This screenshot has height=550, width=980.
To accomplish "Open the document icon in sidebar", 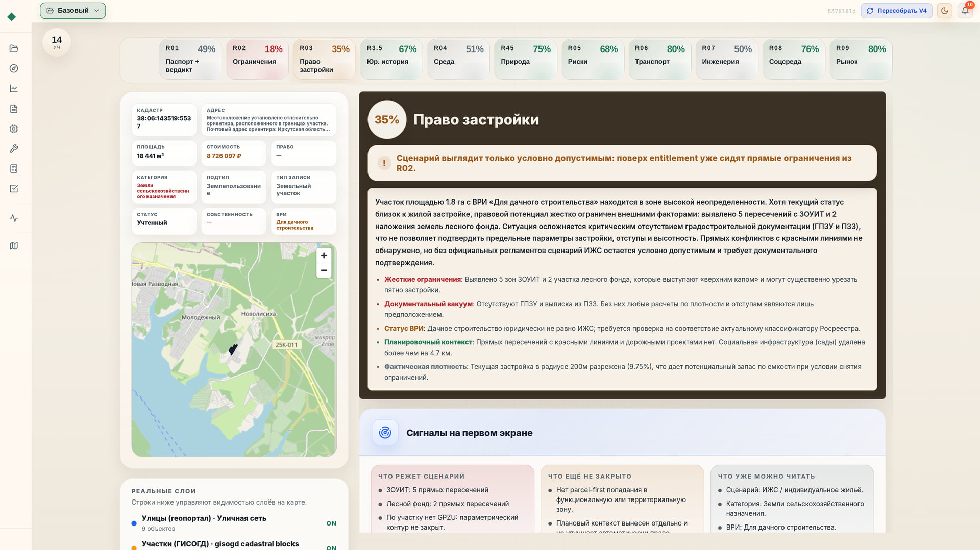I will click(x=14, y=109).
